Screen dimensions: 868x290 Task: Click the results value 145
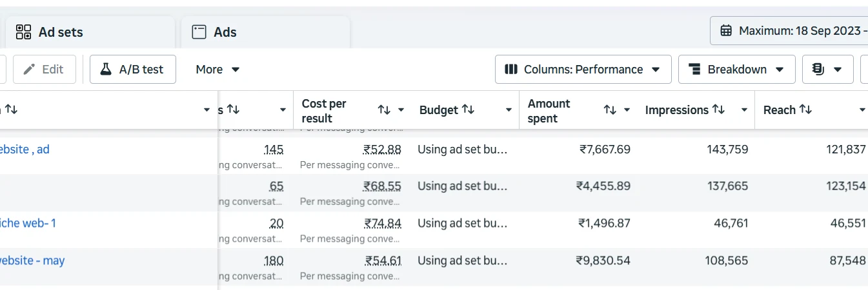(274, 150)
